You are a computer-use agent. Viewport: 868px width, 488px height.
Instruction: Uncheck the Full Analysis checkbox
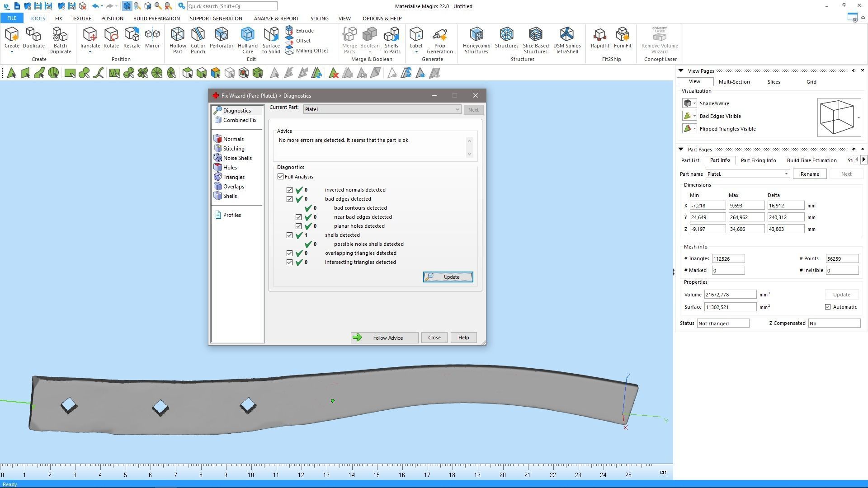[281, 177]
